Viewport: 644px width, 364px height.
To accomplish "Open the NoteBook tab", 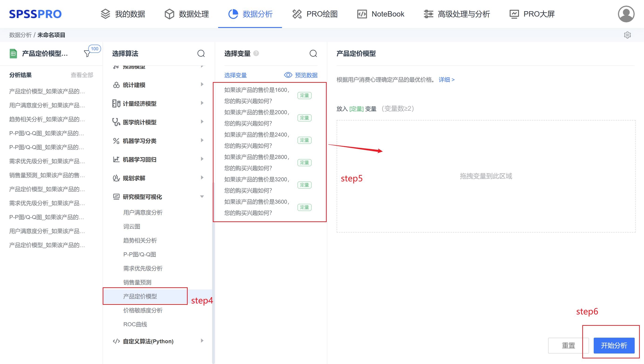I will coord(380,14).
